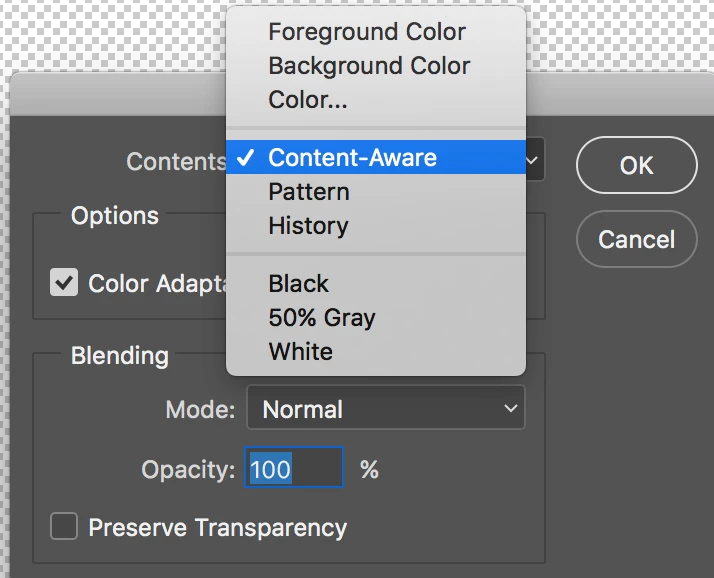Select the Content-Aware menu entry
The width and height of the screenshot is (714, 578).
(x=352, y=157)
